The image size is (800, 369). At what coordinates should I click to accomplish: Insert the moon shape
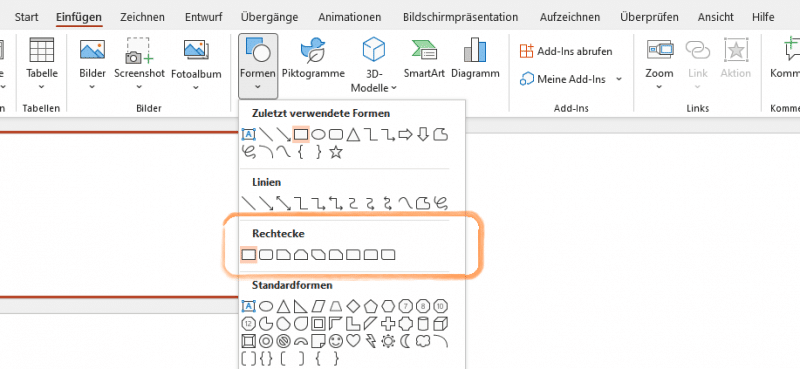[x=406, y=340]
